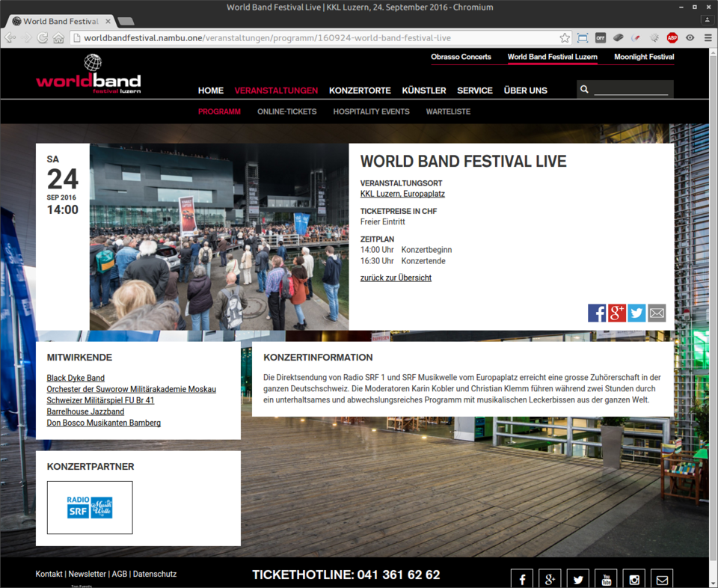The width and height of the screenshot is (718, 588).
Task: Focus the site search input field
Action: click(x=631, y=89)
